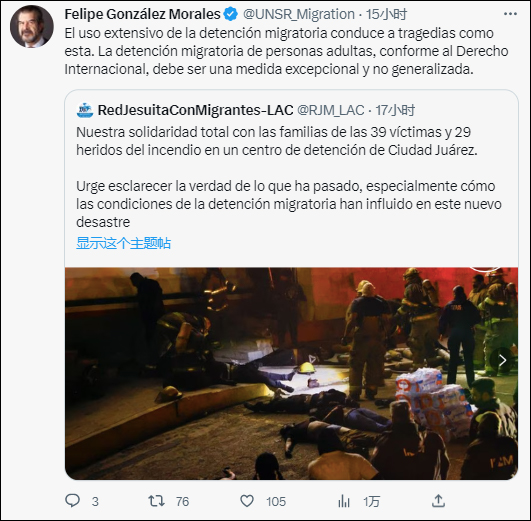This screenshot has width=531, height=521.
Task: Open Felipe González Morales profile name
Action: (x=143, y=14)
